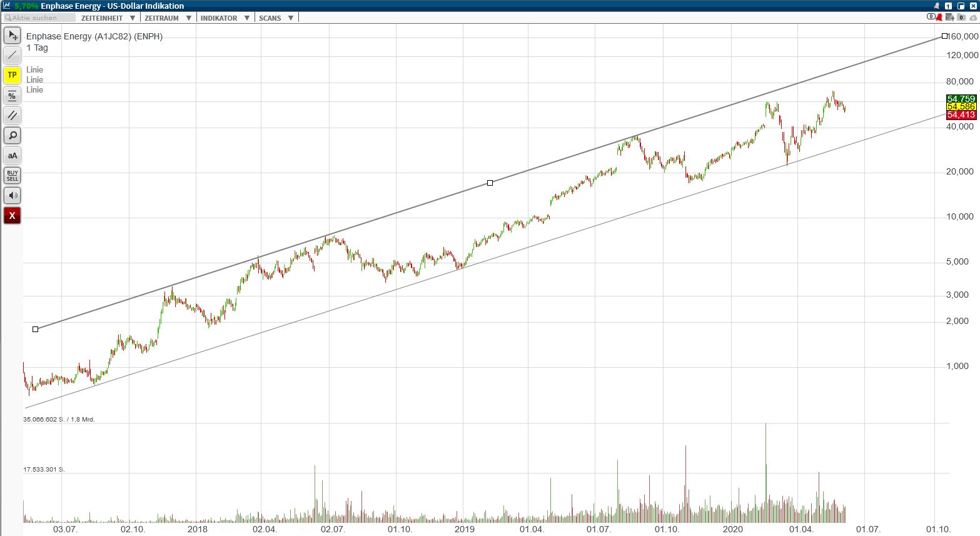
Task: Pick the trend line drawing tool
Action: (x=13, y=56)
